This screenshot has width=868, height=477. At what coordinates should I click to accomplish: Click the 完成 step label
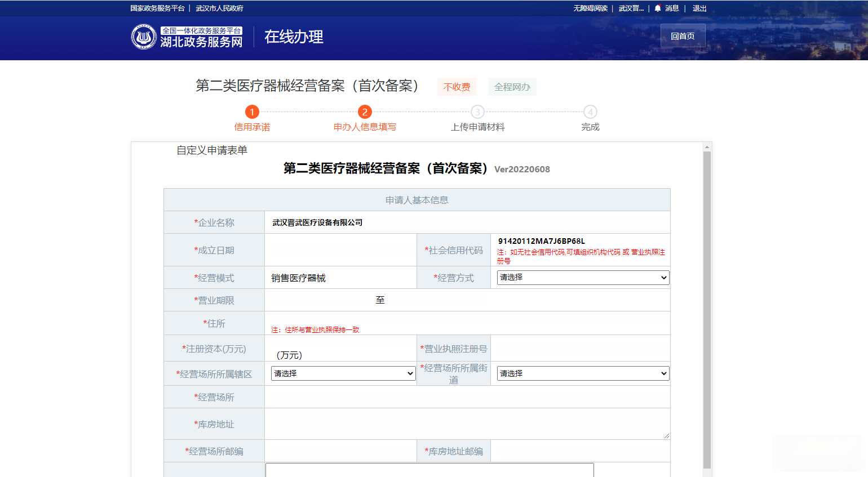tap(590, 127)
